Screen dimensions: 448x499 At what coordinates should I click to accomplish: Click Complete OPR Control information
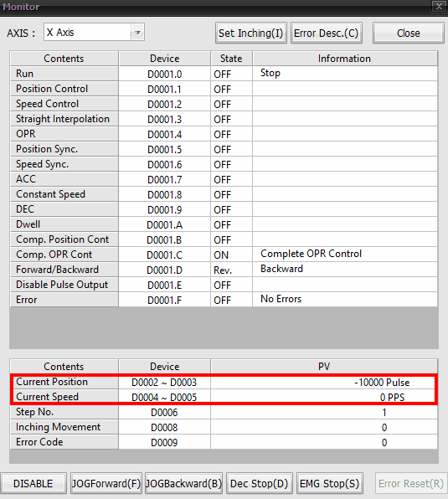(311, 254)
